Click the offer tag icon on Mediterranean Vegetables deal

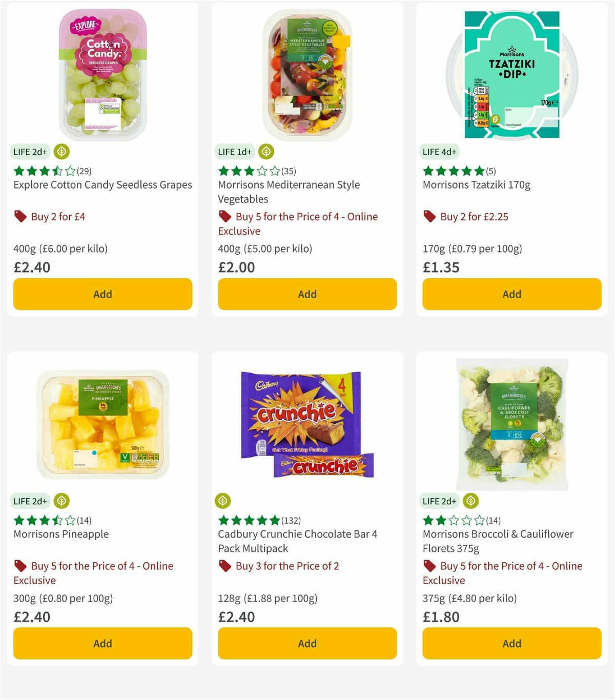click(224, 216)
